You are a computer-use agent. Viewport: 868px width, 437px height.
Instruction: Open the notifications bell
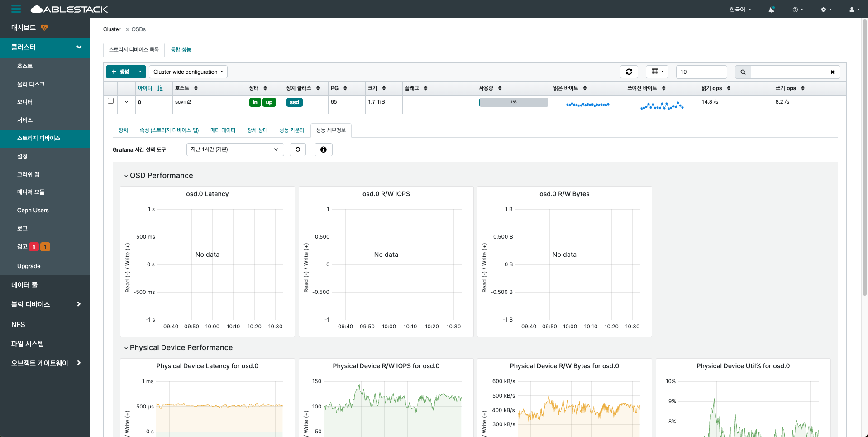(771, 10)
